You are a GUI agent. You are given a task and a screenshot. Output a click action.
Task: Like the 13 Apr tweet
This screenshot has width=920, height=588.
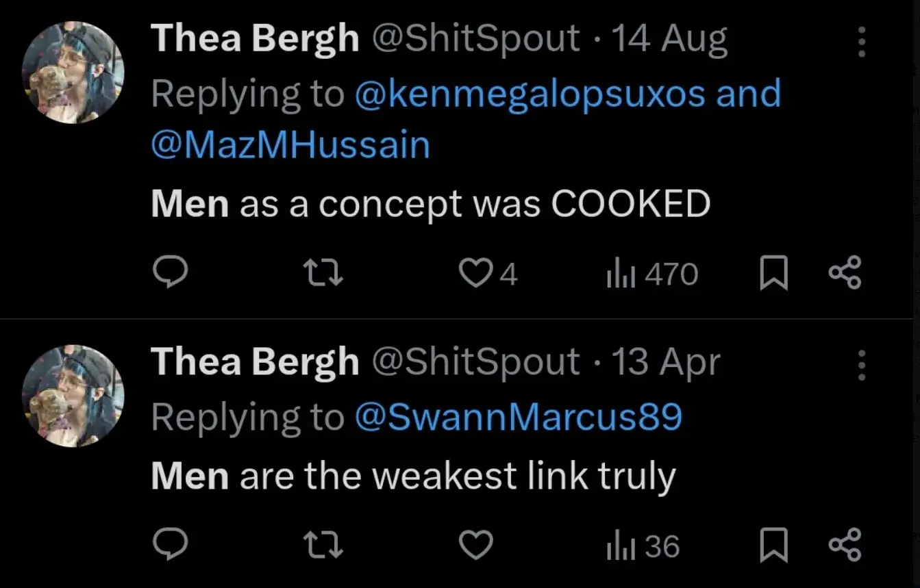(475, 546)
